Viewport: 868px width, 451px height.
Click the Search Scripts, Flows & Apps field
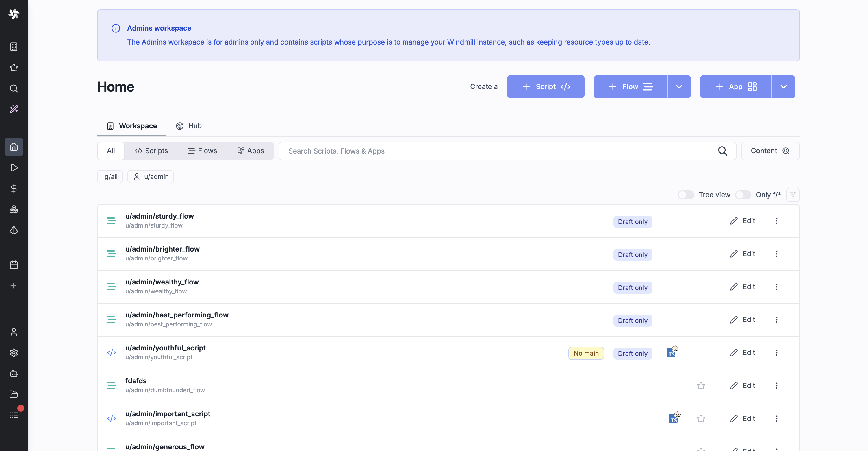point(499,151)
